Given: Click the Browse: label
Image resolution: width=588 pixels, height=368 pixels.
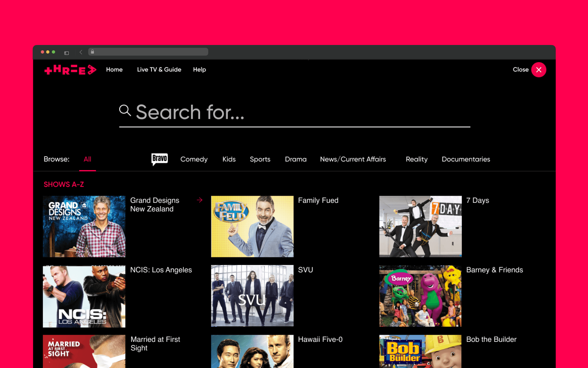Looking at the screenshot, I should (x=57, y=159).
